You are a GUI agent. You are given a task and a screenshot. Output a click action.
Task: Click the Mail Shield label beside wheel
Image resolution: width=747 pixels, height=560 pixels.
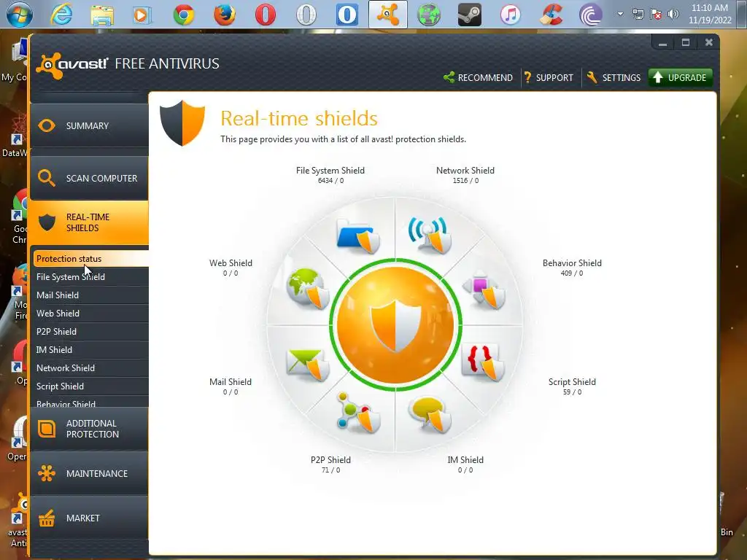230,382
